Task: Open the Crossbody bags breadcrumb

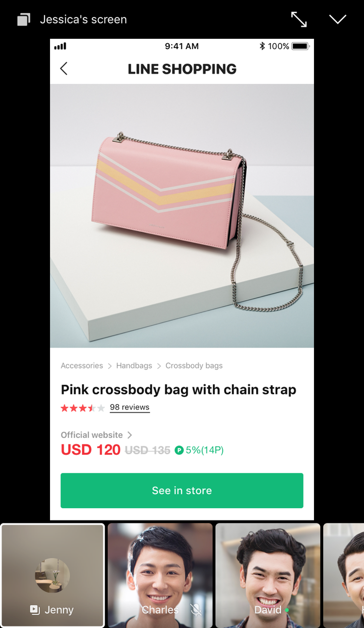Action: point(194,366)
